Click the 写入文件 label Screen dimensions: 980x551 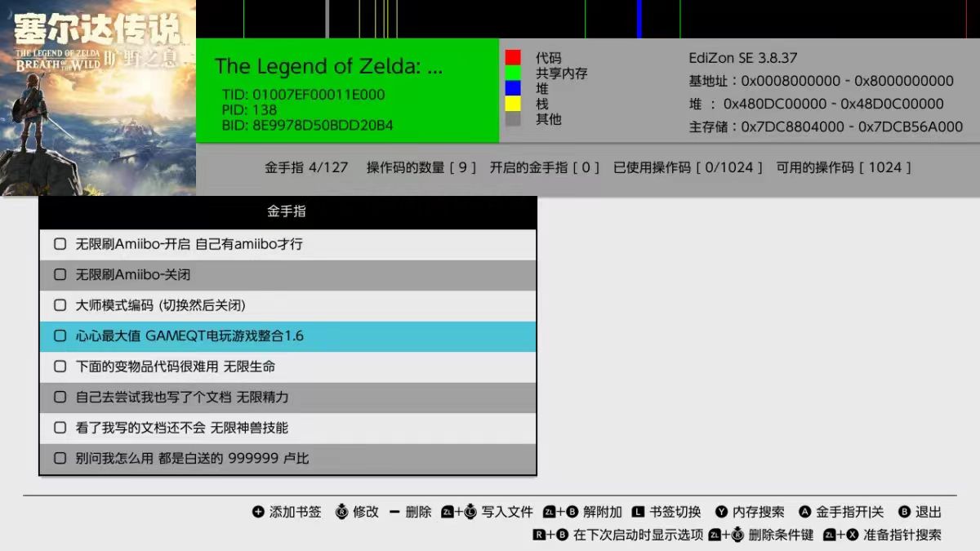pyautogui.click(x=507, y=512)
